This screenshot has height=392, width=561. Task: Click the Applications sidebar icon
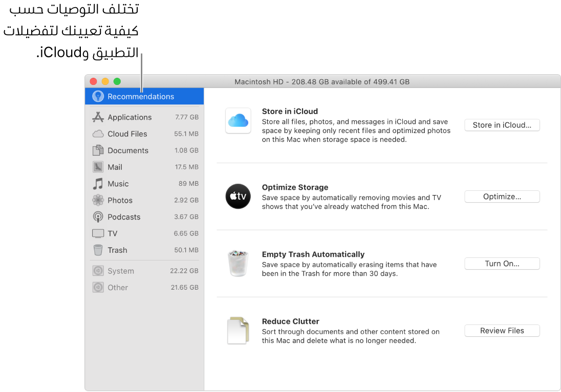tap(98, 117)
